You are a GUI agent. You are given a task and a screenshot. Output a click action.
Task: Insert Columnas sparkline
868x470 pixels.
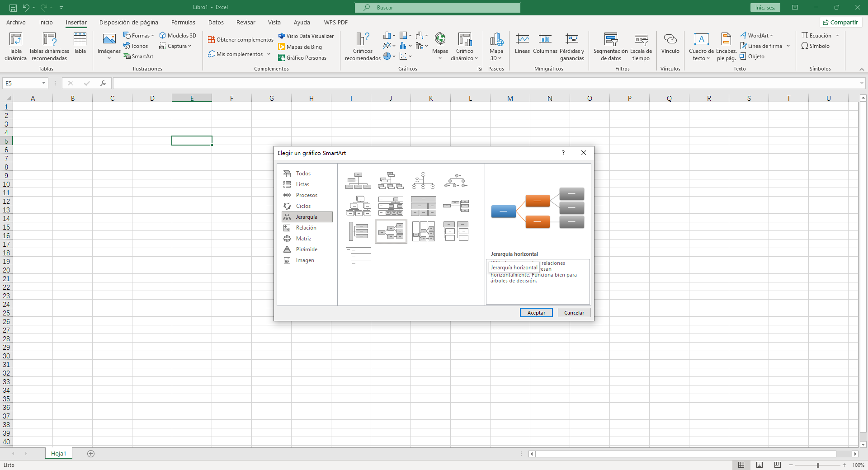pos(545,43)
